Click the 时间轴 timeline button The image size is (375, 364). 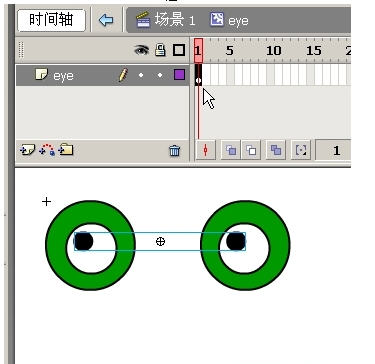tap(51, 20)
